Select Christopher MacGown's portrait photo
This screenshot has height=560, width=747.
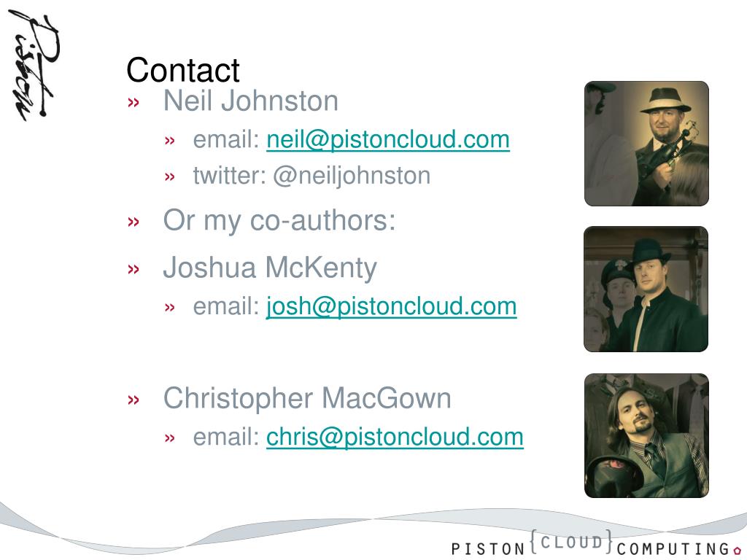646,436
